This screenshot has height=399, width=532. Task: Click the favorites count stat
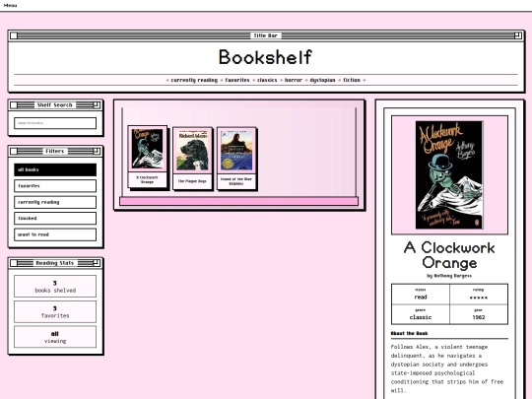pyautogui.click(x=55, y=311)
